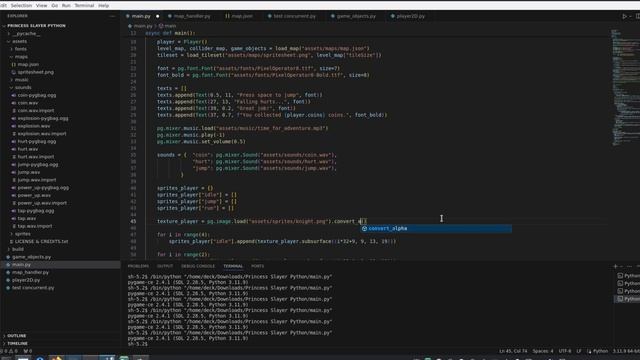
Task: Accept the convert_alpha autocomplete suggestion
Action: [436, 229]
